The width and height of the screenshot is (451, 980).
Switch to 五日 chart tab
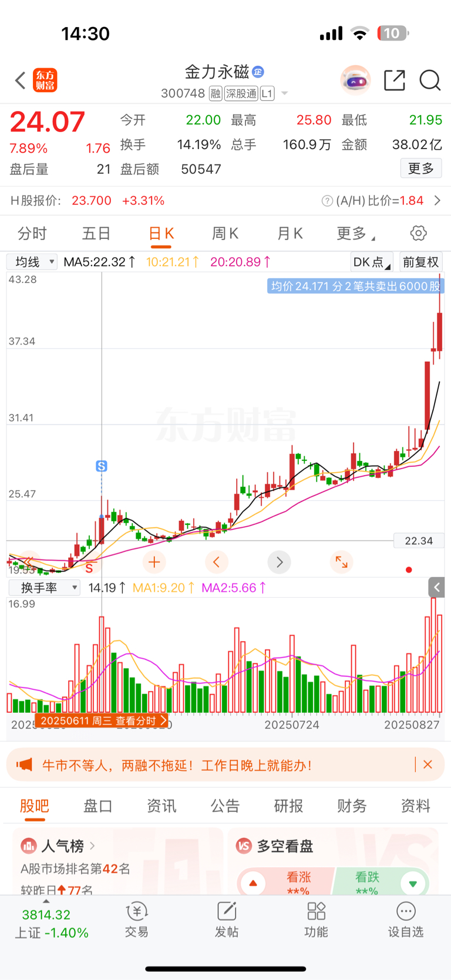coord(96,234)
